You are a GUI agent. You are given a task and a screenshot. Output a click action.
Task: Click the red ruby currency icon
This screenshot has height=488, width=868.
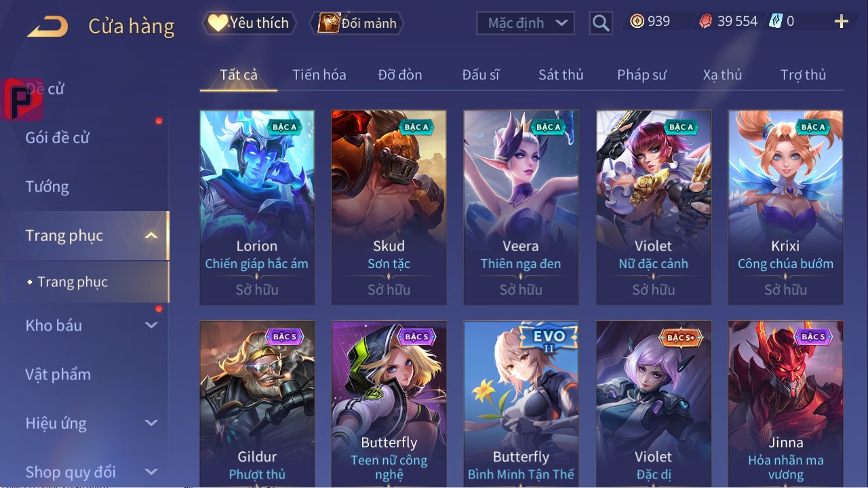(x=706, y=22)
